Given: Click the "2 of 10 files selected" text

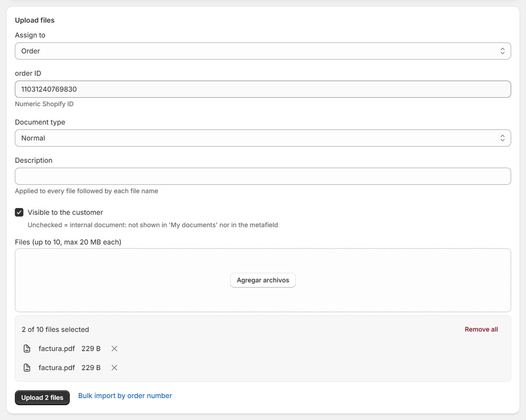Looking at the screenshot, I should (x=55, y=329).
